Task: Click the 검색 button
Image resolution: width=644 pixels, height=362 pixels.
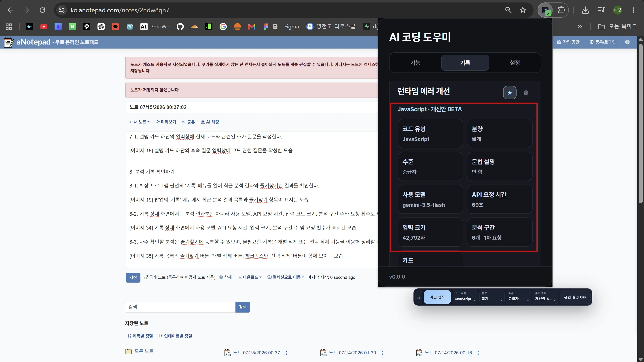Action: click(x=242, y=307)
